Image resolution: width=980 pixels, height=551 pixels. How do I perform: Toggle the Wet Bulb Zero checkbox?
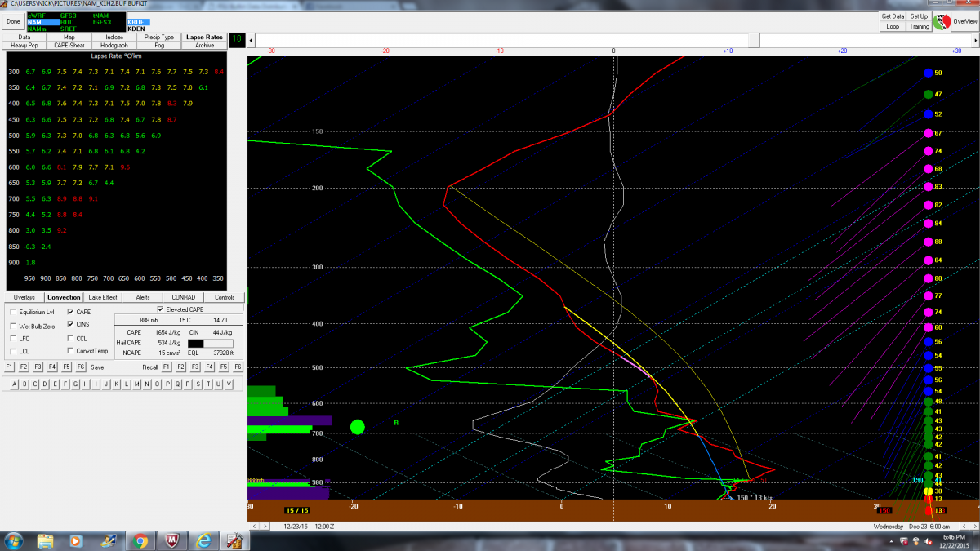click(x=12, y=325)
